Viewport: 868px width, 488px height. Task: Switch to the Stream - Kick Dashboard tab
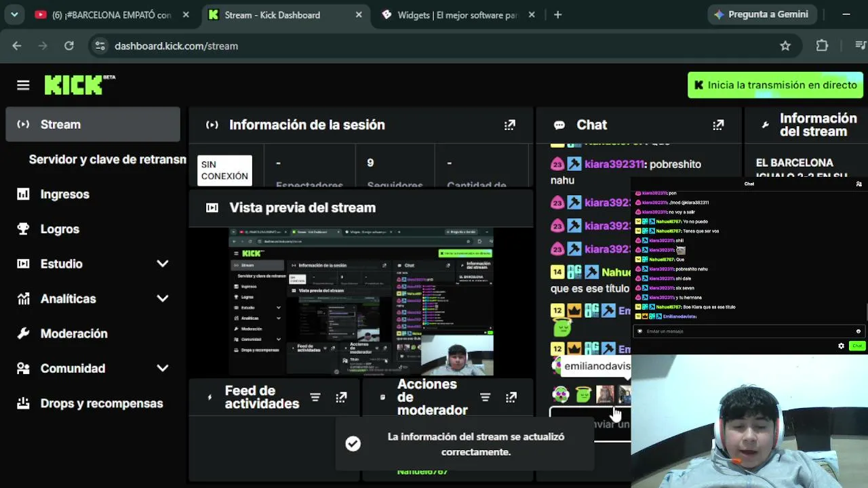(285, 15)
